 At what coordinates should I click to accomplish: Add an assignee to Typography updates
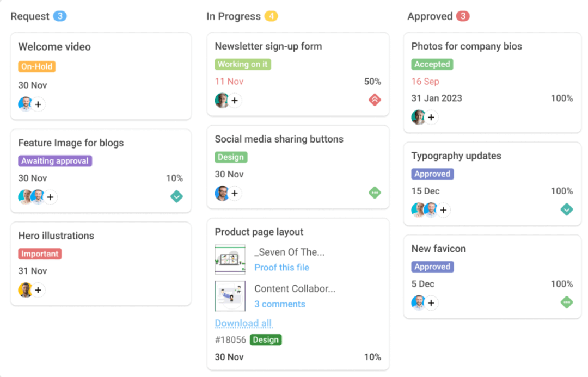pos(444,210)
